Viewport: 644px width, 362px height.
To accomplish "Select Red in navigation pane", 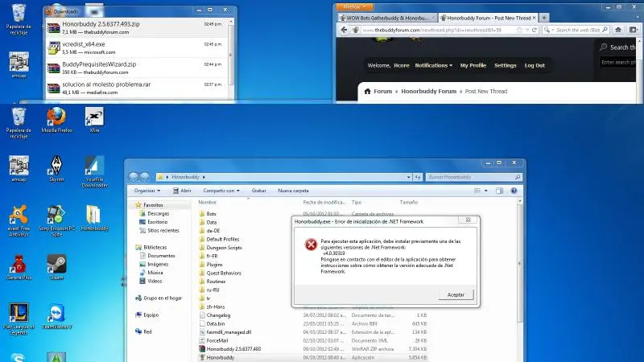I will [x=147, y=331].
